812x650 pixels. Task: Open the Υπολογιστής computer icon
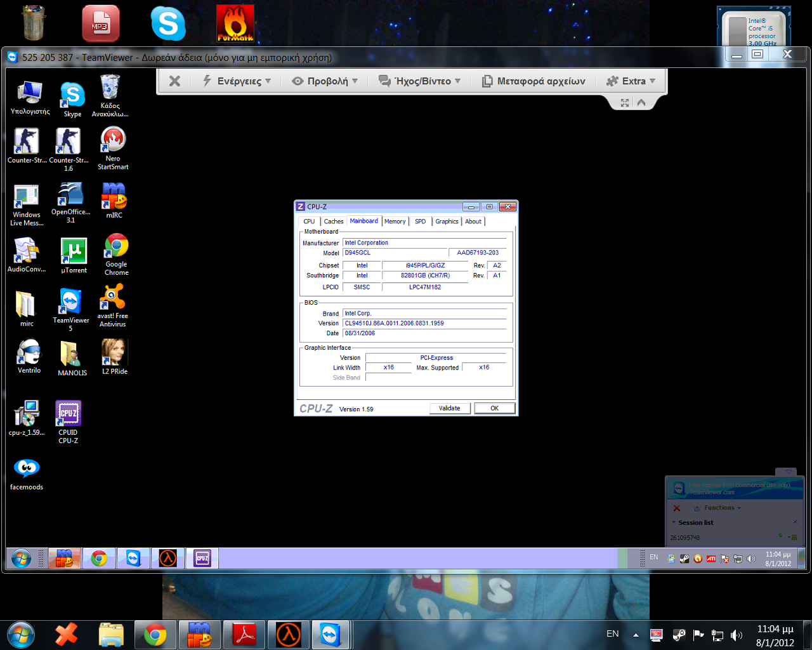[x=30, y=98]
